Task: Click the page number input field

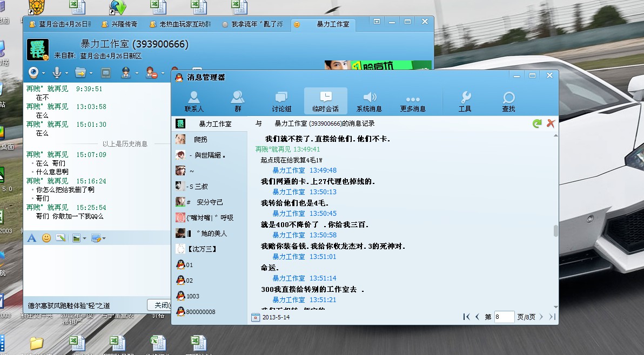Action: point(504,317)
